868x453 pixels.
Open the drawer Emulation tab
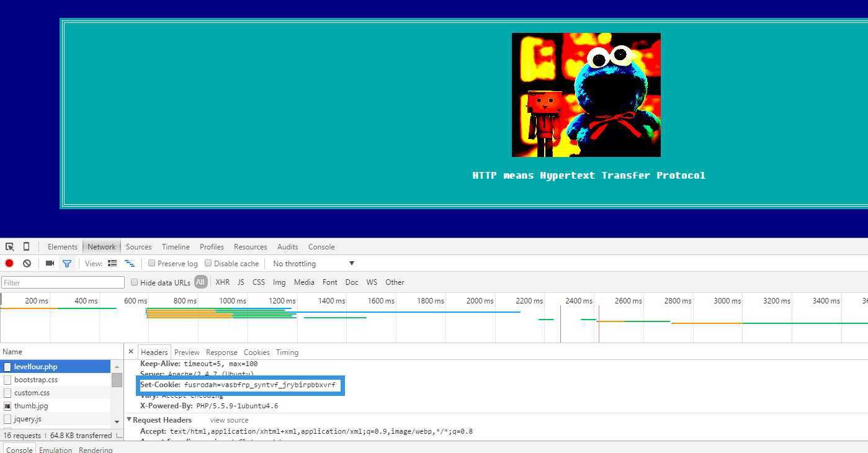pyautogui.click(x=55, y=449)
